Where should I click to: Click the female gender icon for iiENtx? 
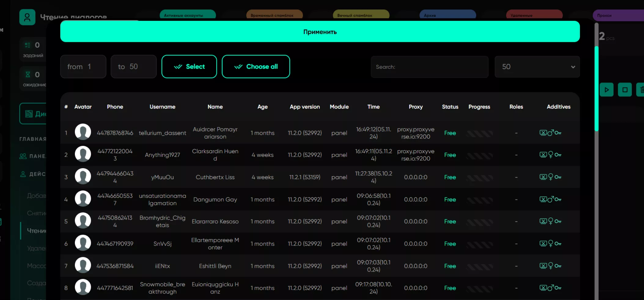click(x=551, y=266)
